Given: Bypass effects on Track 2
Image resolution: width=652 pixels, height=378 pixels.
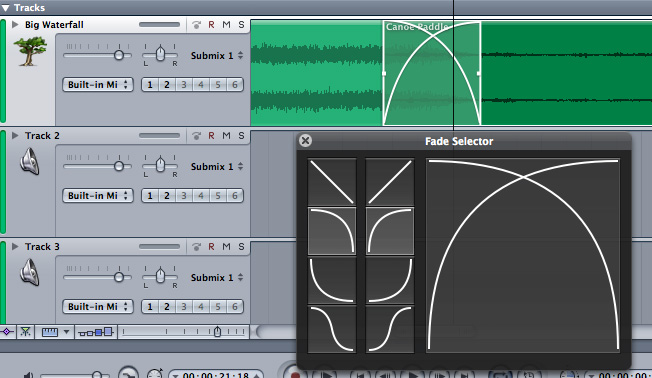Looking at the screenshot, I should pyautogui.click(x=196, y=136).
